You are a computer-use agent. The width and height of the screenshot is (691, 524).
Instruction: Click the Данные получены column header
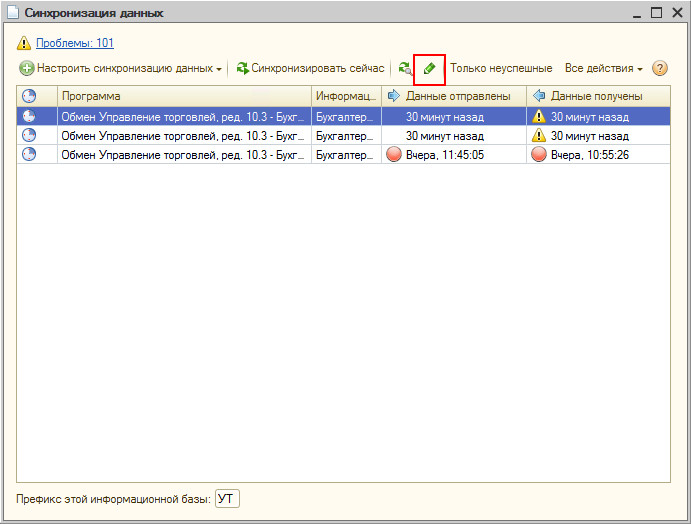[598, 96]
